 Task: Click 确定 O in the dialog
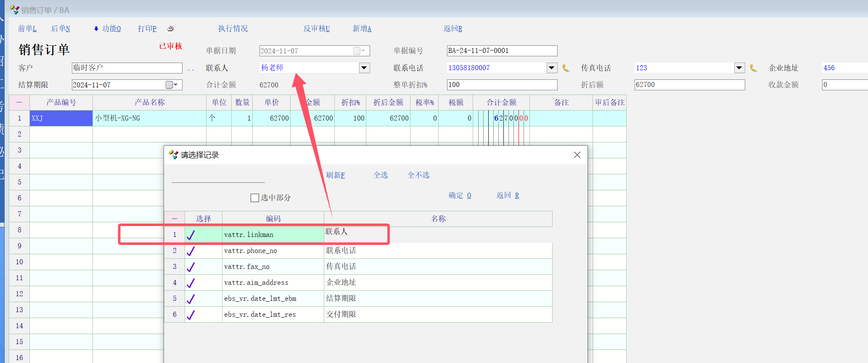click(460, 195)
